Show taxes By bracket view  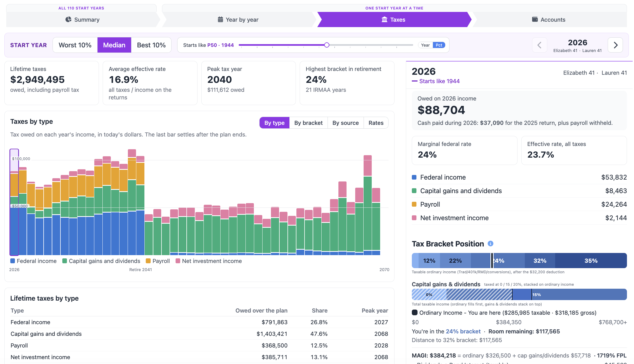(308, 123)
